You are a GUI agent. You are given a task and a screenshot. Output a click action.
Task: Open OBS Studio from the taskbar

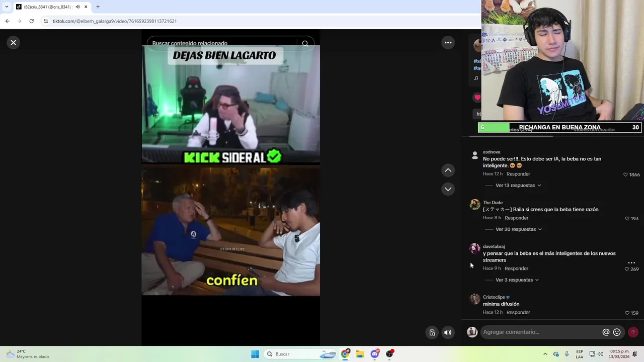tap(389, 354)
